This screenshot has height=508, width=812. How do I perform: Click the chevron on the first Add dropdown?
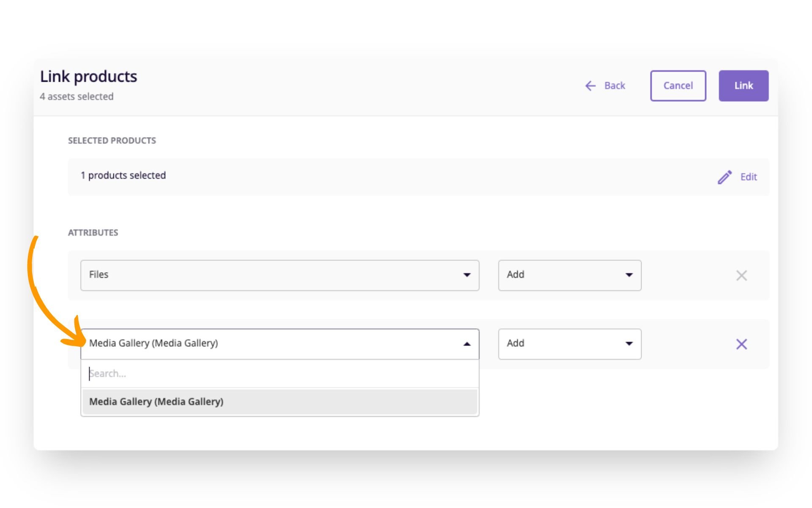[629, 275]
